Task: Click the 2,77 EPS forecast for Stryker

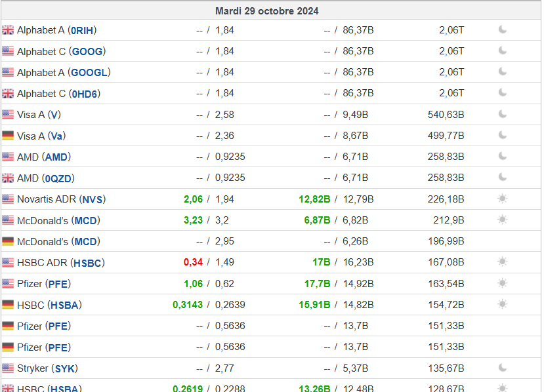Action: point(224,368)
